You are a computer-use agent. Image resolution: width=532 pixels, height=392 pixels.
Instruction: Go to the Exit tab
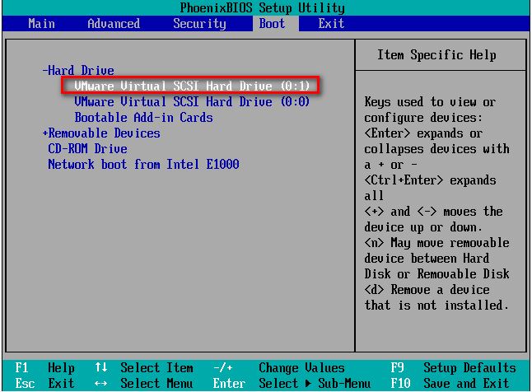click(x=331, y=23)
